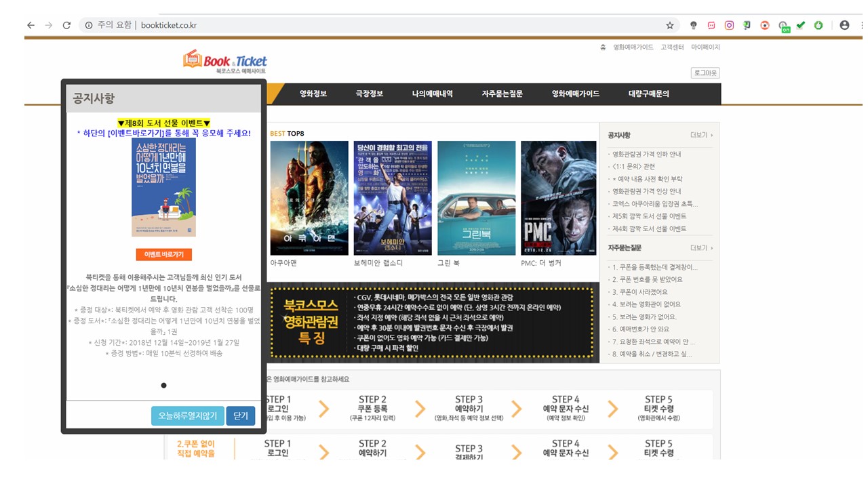The image size is (868, 488).
Task: Open the green flame extension icon
Action: [818, 25]
